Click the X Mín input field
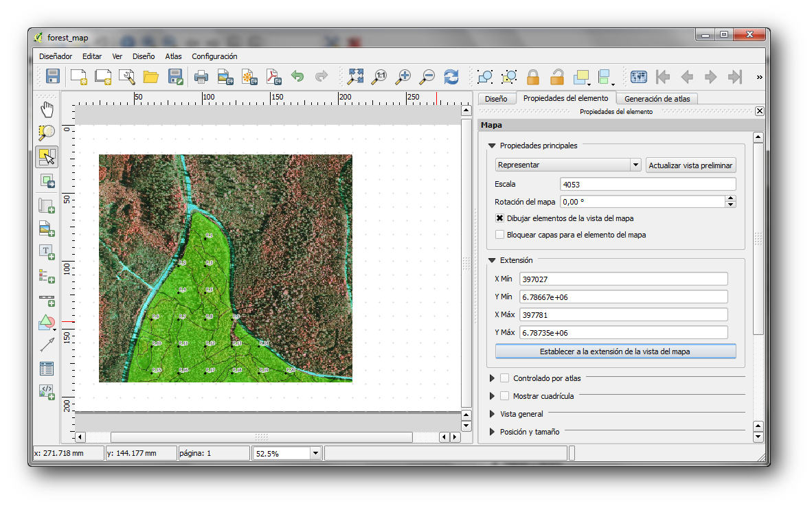The height and width of the screenshot is (508, 812). point(624,279)
